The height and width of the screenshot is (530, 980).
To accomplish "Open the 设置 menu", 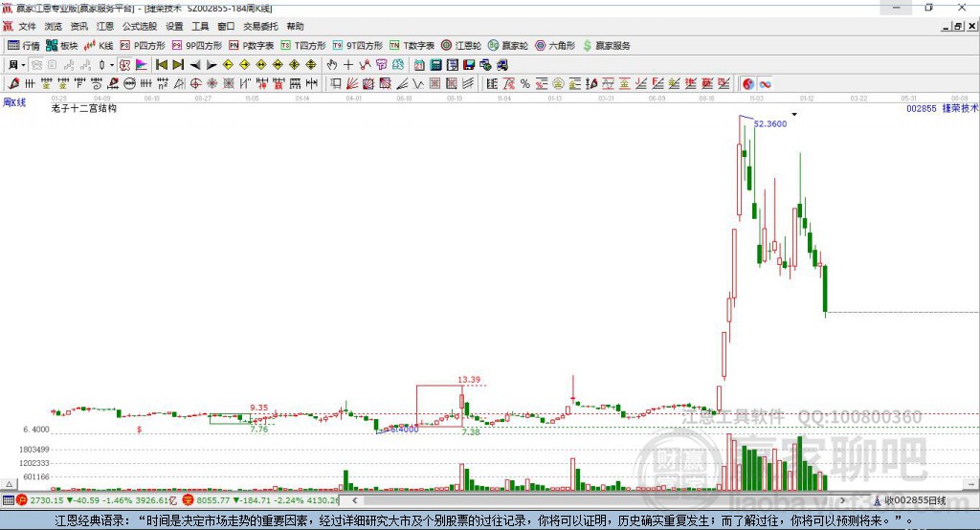I will (x=174, y=26).
